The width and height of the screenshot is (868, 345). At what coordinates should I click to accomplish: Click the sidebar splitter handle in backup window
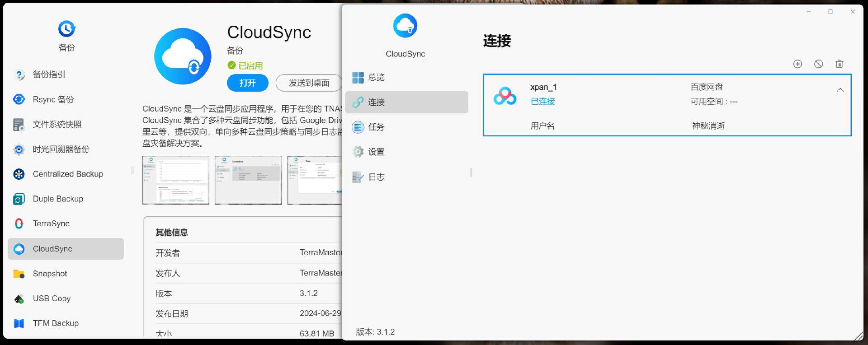(132, 171)
